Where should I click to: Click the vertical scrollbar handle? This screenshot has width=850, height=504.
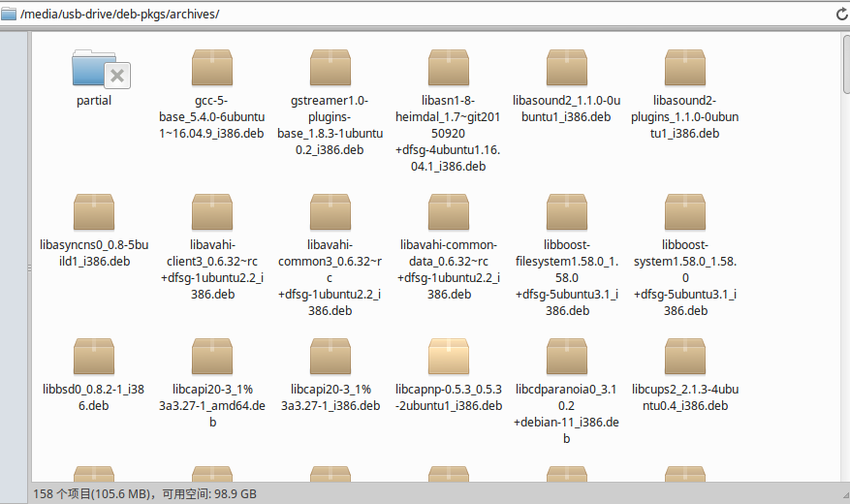click(846, 65)
